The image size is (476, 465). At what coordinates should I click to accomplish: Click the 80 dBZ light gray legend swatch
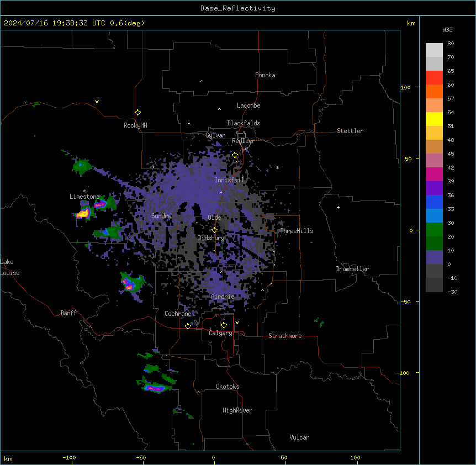pos(434,50)
